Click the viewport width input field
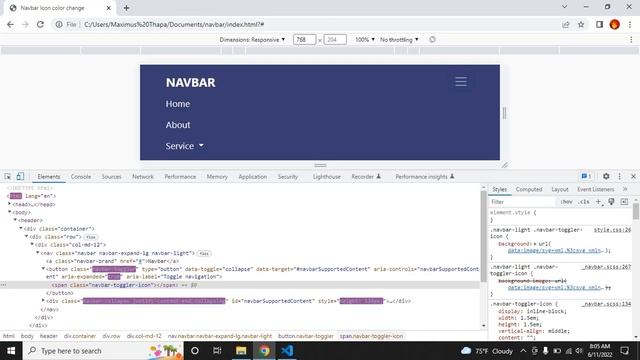640x360 pixels. (x=304, y=40)
